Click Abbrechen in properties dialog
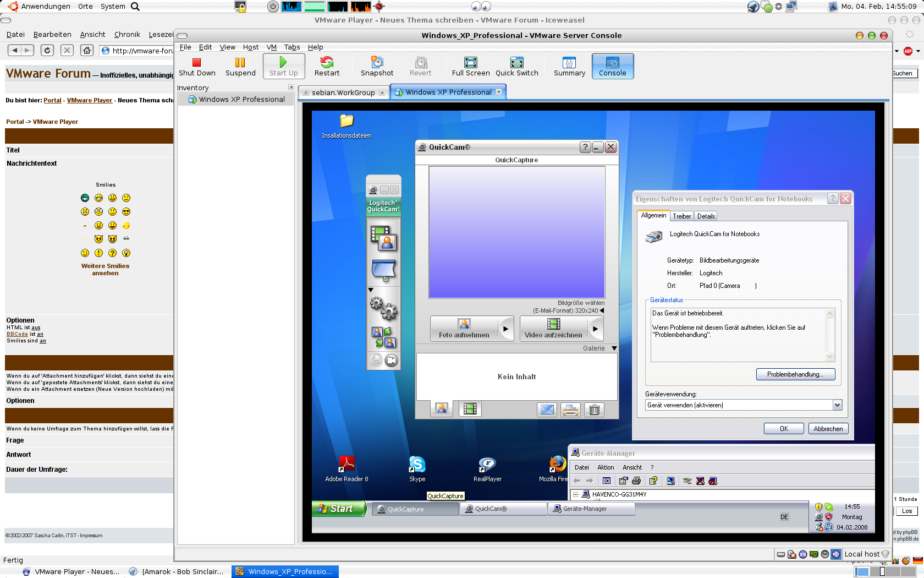Viewport: 924px width, 578px height. tap(828, 429)
